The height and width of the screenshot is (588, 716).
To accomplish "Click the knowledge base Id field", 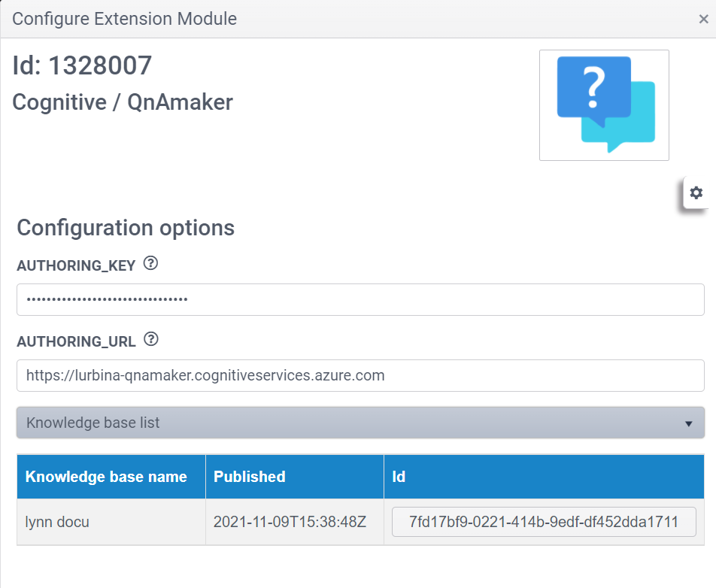I will [544, 521].
